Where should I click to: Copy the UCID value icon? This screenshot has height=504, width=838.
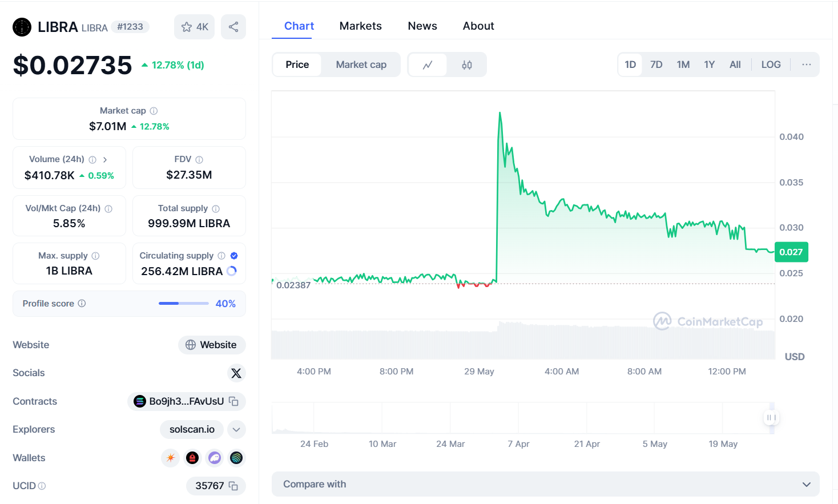point(233,486)
